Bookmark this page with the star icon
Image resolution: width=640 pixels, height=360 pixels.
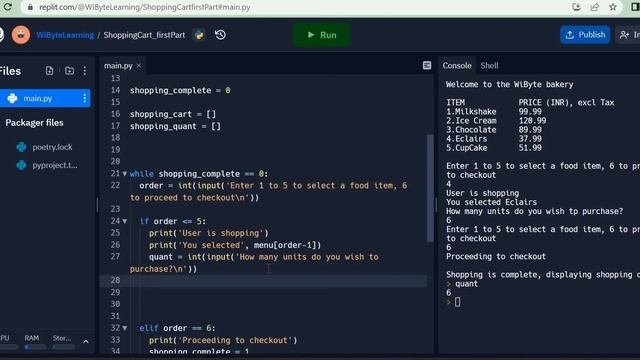coord(613,7)
